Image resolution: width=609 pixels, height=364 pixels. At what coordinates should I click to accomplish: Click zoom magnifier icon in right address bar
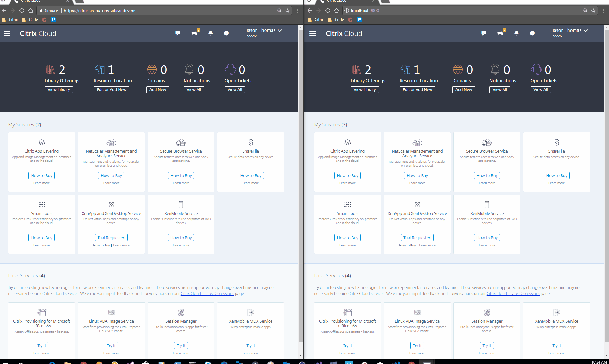[x=585, y=11]
